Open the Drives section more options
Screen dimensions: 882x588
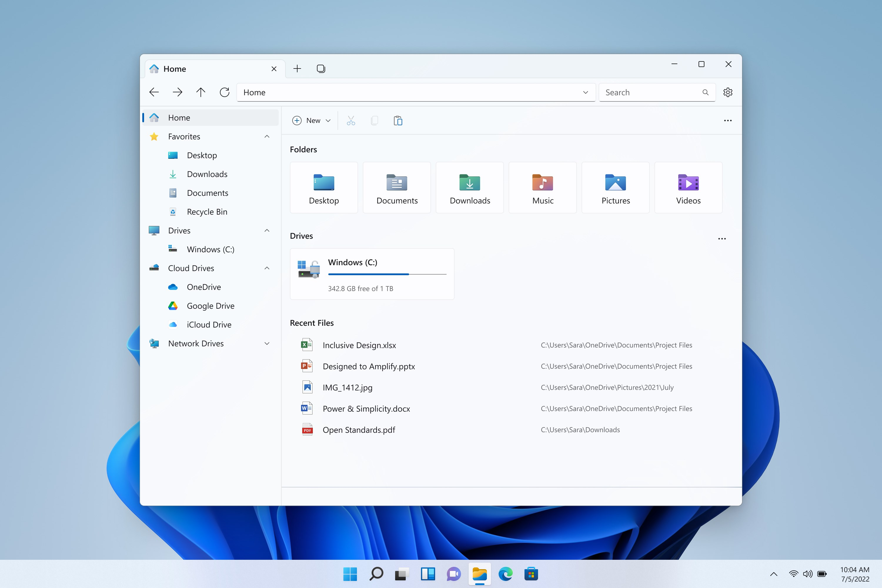721,238
